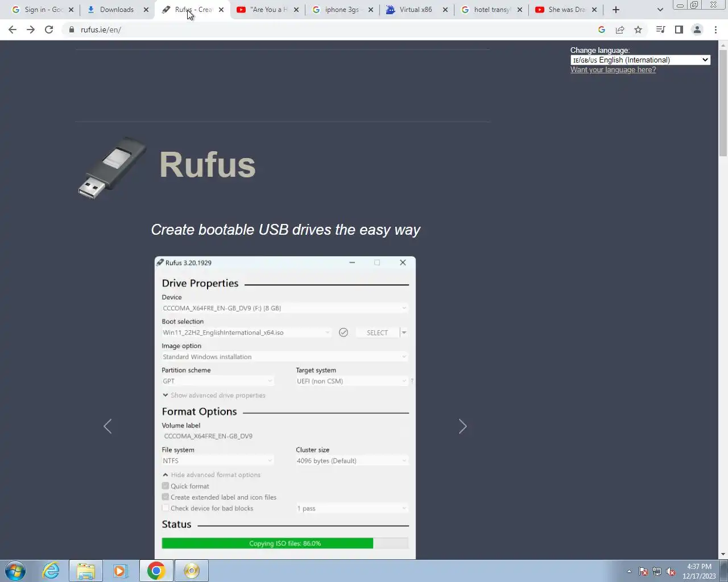728x582 pixels.
Task: Toggle the browser side panel
Action: [x=679, y=30]
